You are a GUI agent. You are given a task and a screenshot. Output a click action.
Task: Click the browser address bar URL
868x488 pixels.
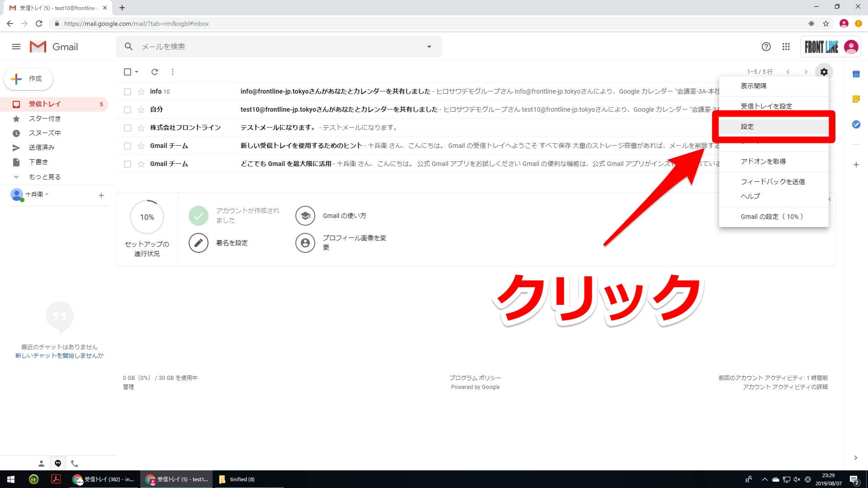137,24
